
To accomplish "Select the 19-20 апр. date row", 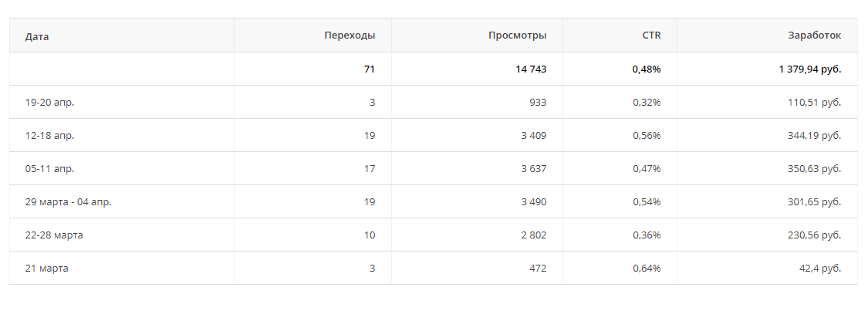I will [50, 103].
